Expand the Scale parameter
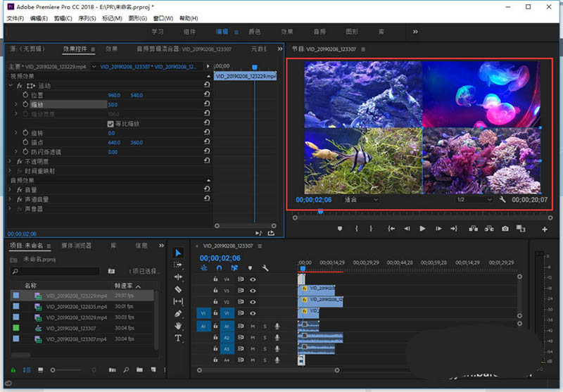The height and width of the screenshot is (392, 563). pos(15,104)
